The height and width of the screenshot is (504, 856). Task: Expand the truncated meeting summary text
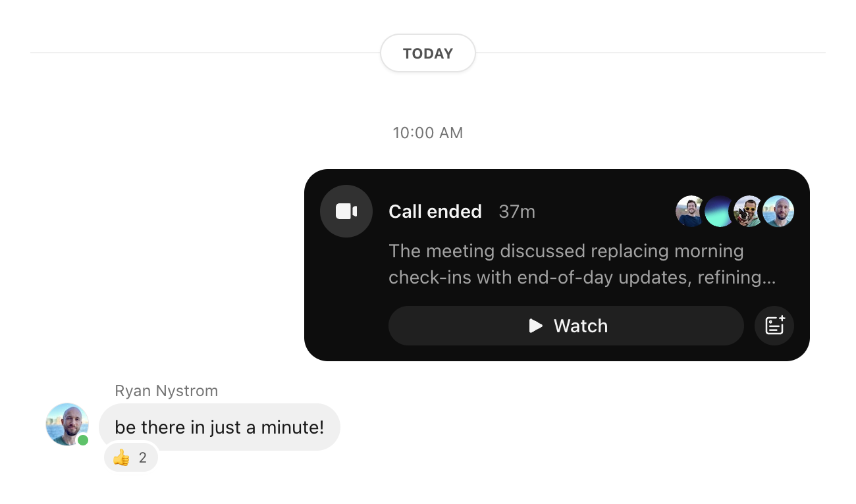[581, 265]
